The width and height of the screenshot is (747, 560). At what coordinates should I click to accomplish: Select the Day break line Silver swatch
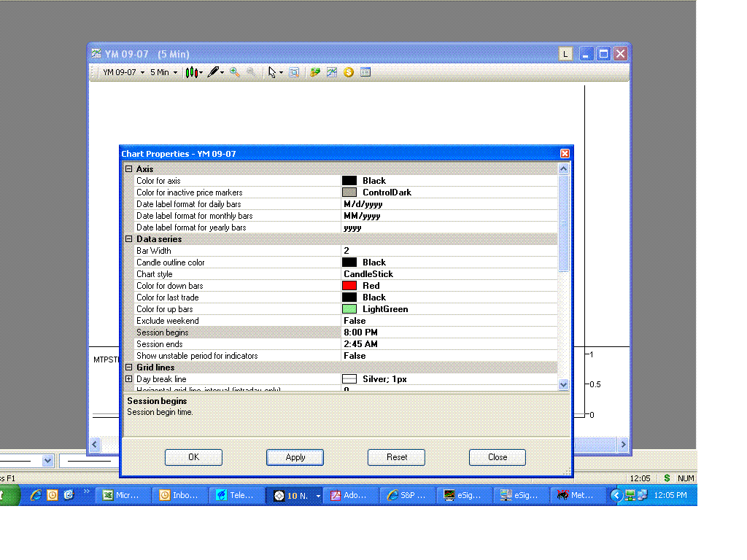point(349,379)
